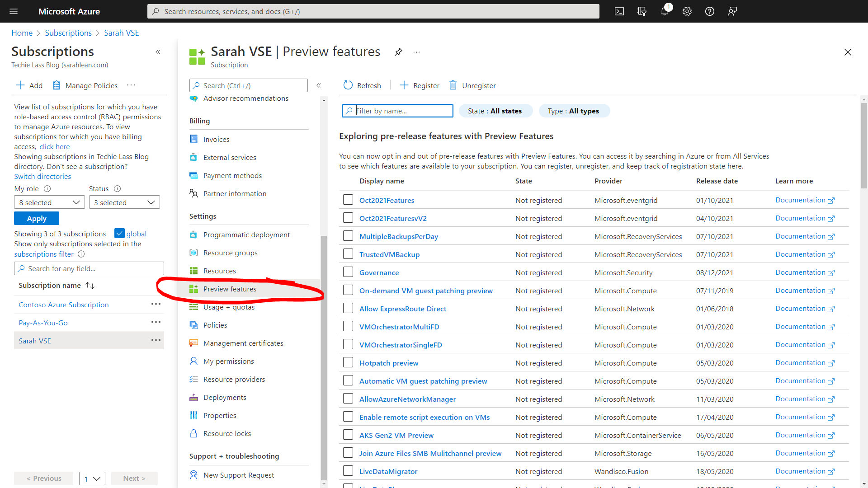Open notifications bell icon
The height and width of the screenshot is (488, 868).
tap(664, 11)
